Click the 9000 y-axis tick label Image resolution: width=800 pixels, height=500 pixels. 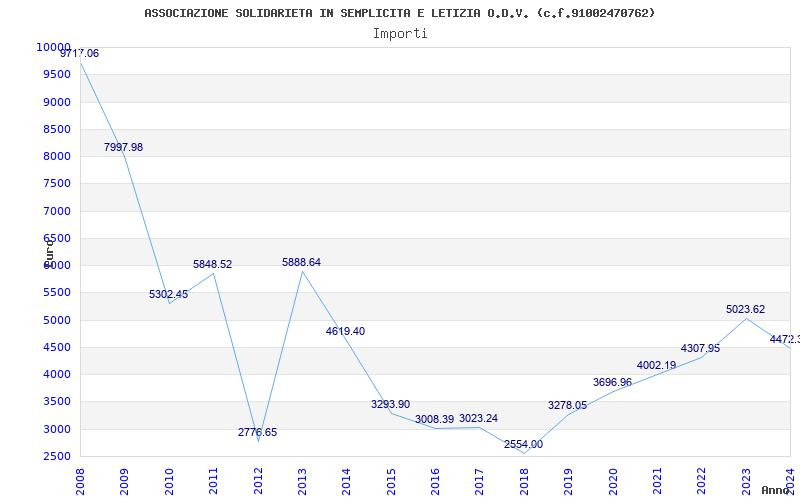[57, 102]
